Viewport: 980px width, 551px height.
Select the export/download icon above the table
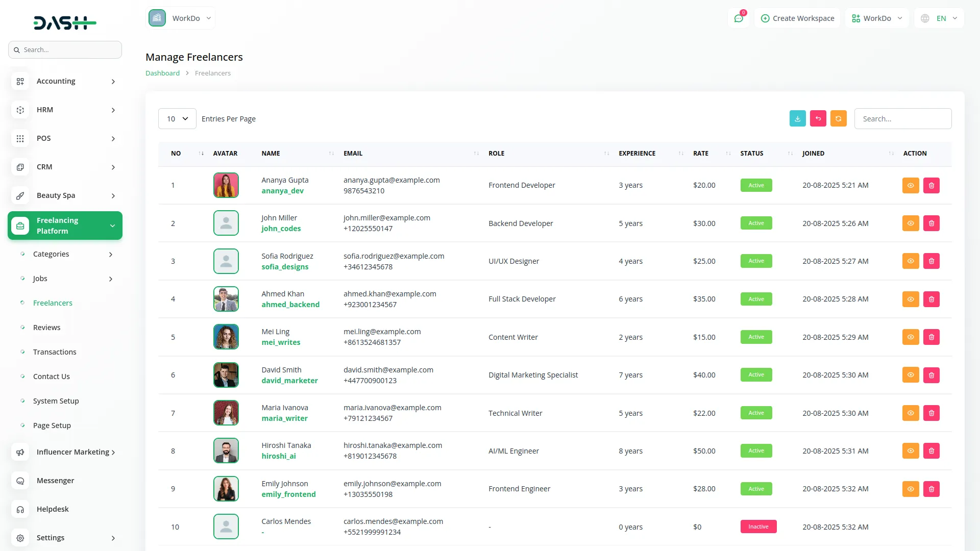(x=797, y=118)
